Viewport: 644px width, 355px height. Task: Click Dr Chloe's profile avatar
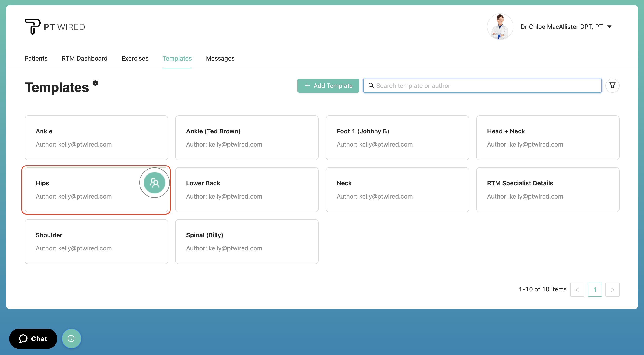(x=500, y=26)
